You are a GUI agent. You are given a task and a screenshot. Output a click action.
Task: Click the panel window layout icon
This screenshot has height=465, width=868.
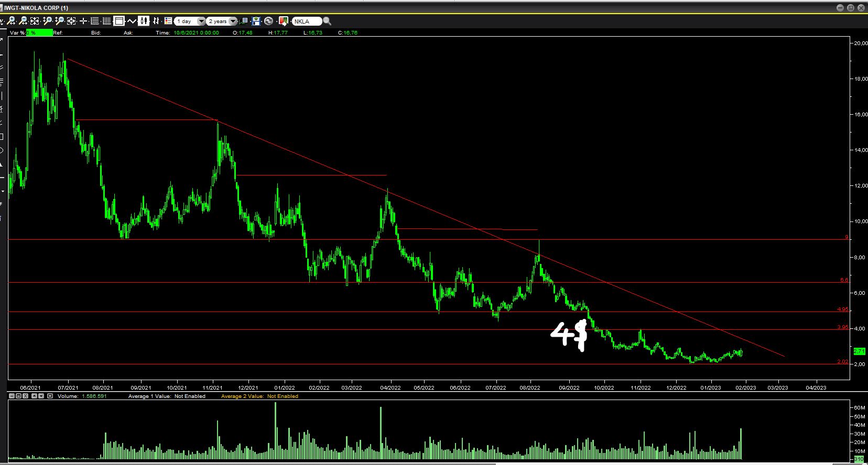click(x=119, y=21)
